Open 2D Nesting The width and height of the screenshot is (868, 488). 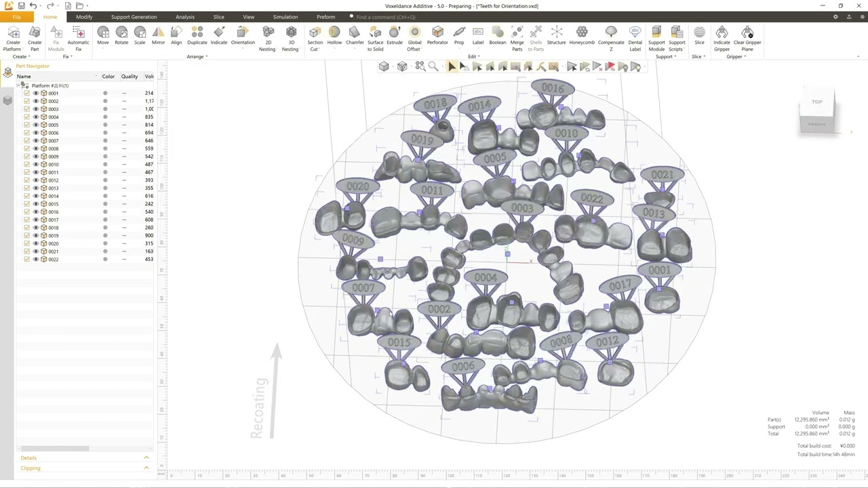pyautogui.click(x=268, y=39)
